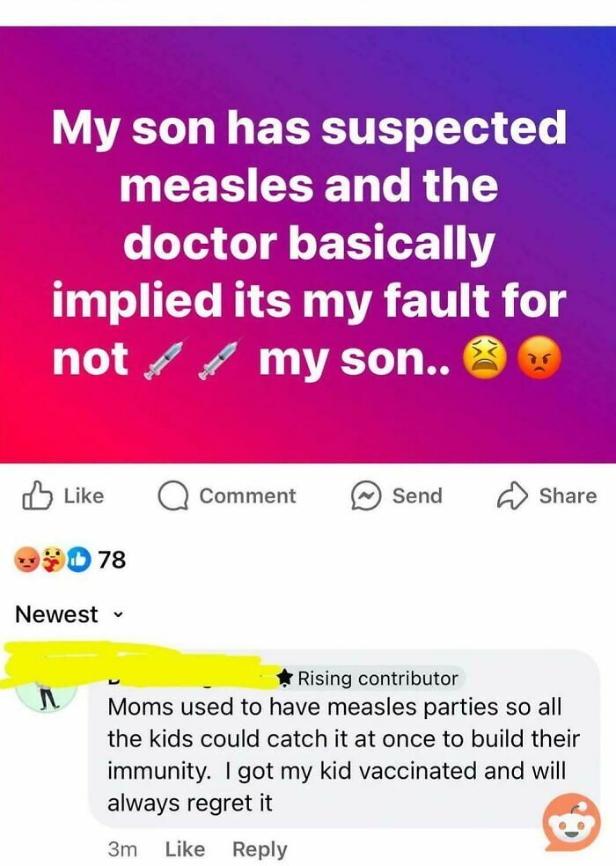Like the measles parties comment

[185, 849]
